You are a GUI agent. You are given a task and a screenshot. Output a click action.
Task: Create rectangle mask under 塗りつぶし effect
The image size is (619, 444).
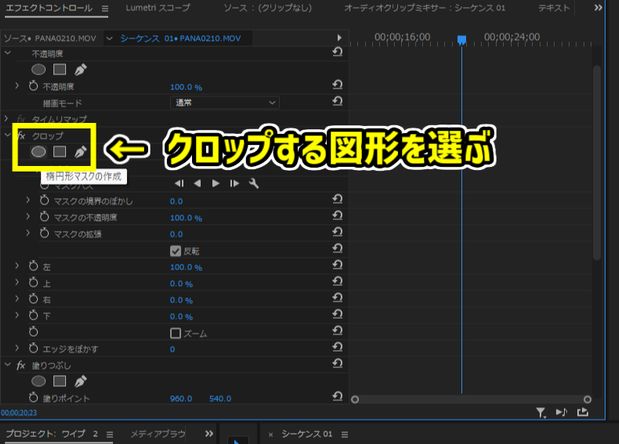(x=60, y=381)
